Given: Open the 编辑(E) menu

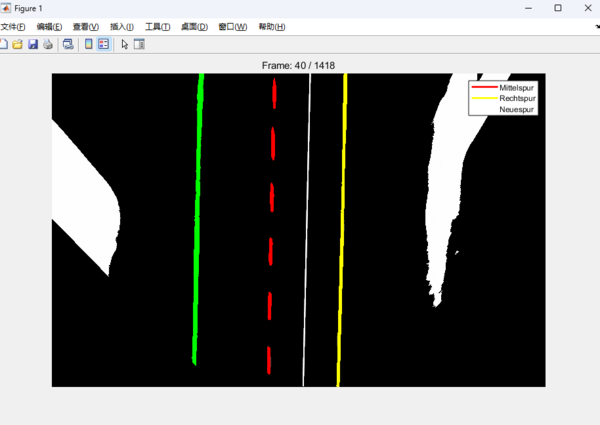Looking at the screenshot, I should click(x=49, y=26).
